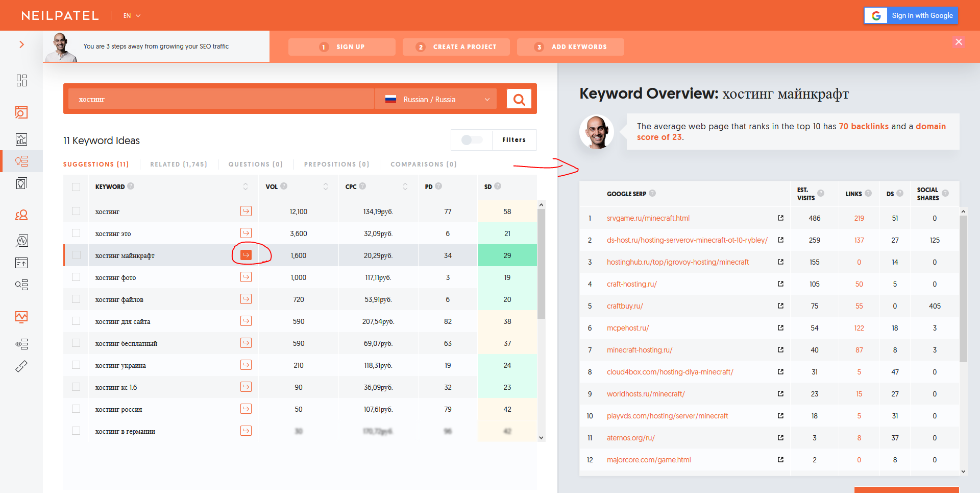Click SERP table scrollbar down arrow
Screen dimensions: 980x493
pyautogui.click(x=963, y=472)
